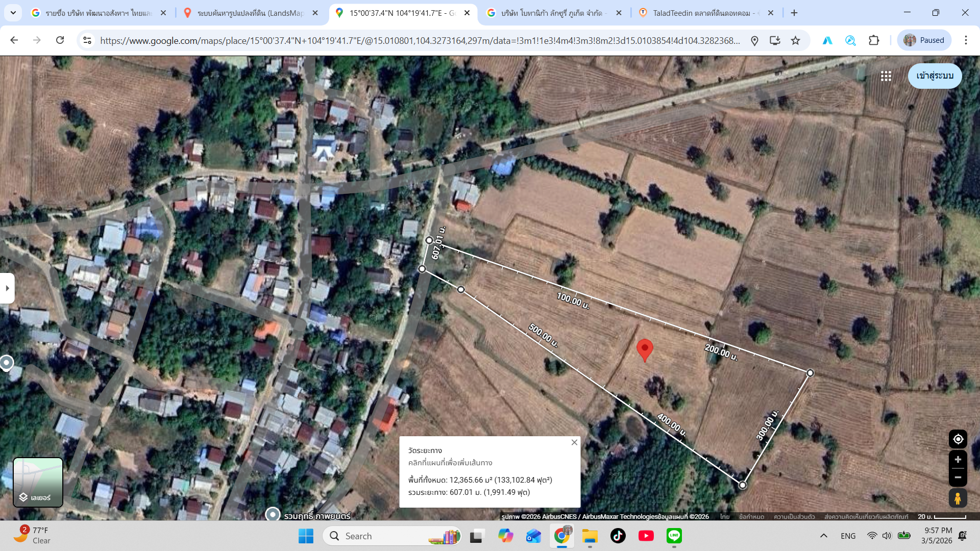Click the install app icon in address bar
980x551 pixels.
(x=775, y=40)
